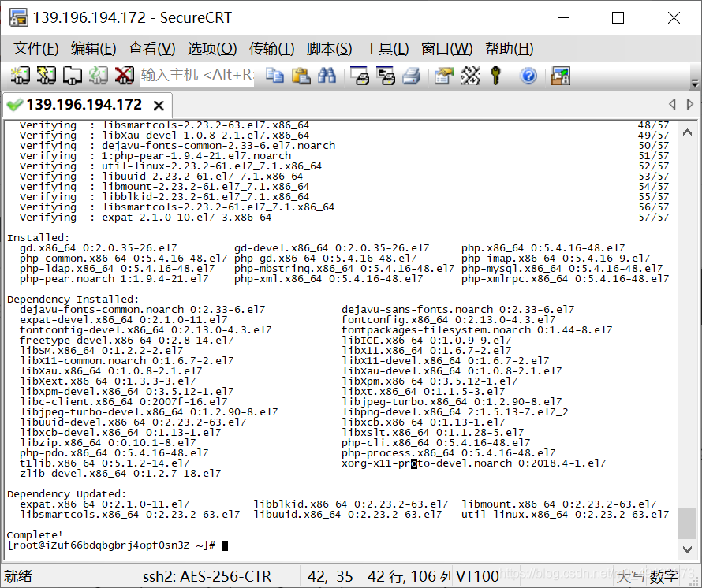
Task: Click 'php-xmlrpc.x86_64' package text
Action: (514, 279)
